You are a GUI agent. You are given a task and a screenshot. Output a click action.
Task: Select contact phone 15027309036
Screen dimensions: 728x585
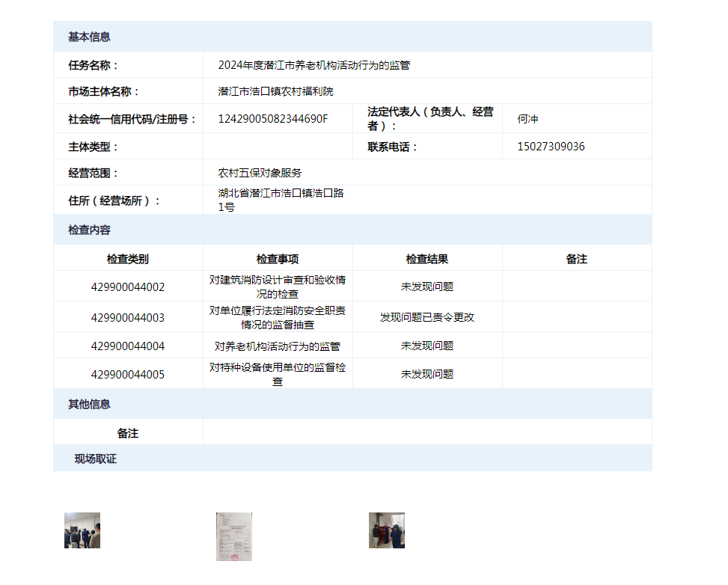click(551, 147)
